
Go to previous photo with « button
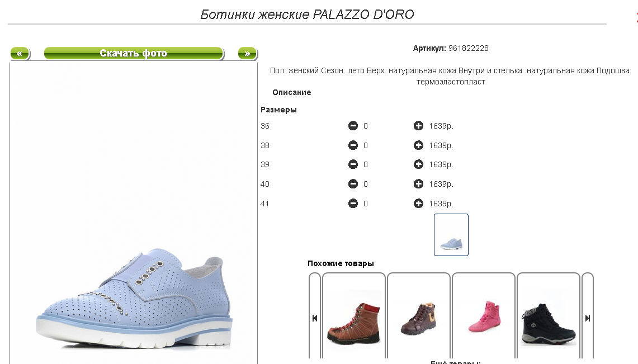coord(20,53)
